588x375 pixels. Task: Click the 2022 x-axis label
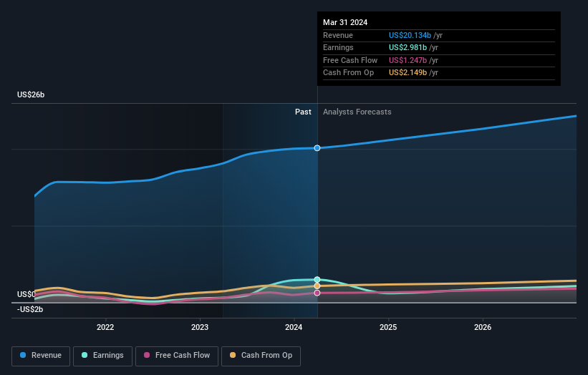click(x=105, y=327)
